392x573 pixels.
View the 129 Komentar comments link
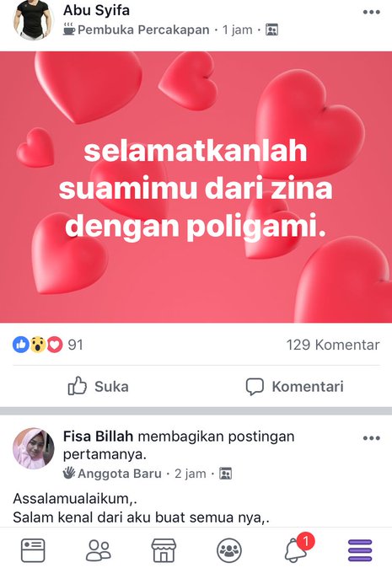(x=333, y=345)
